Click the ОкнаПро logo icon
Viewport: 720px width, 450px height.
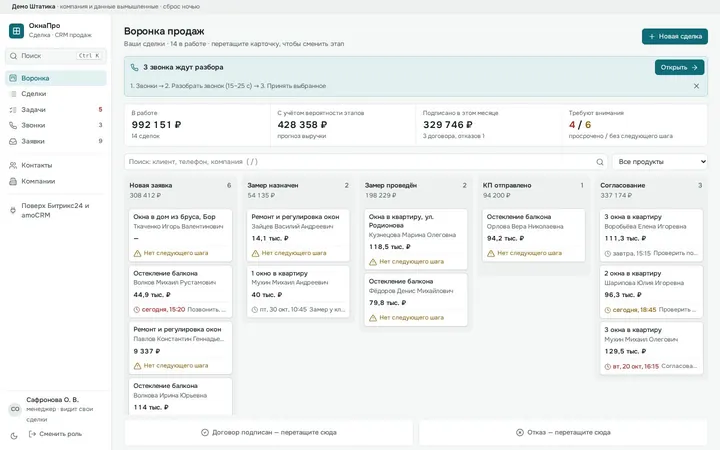point(17,31)
